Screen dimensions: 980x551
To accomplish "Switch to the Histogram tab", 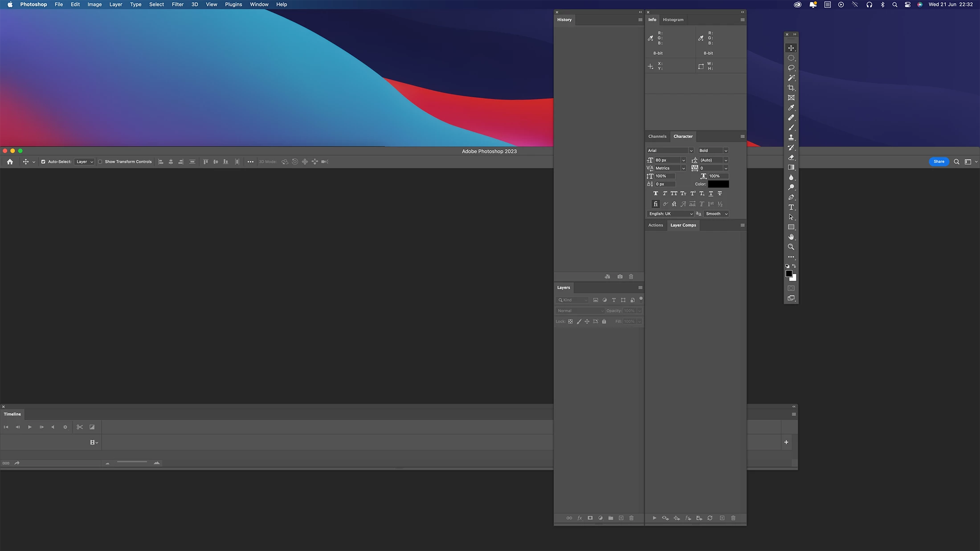I will [x=673, y=20].
